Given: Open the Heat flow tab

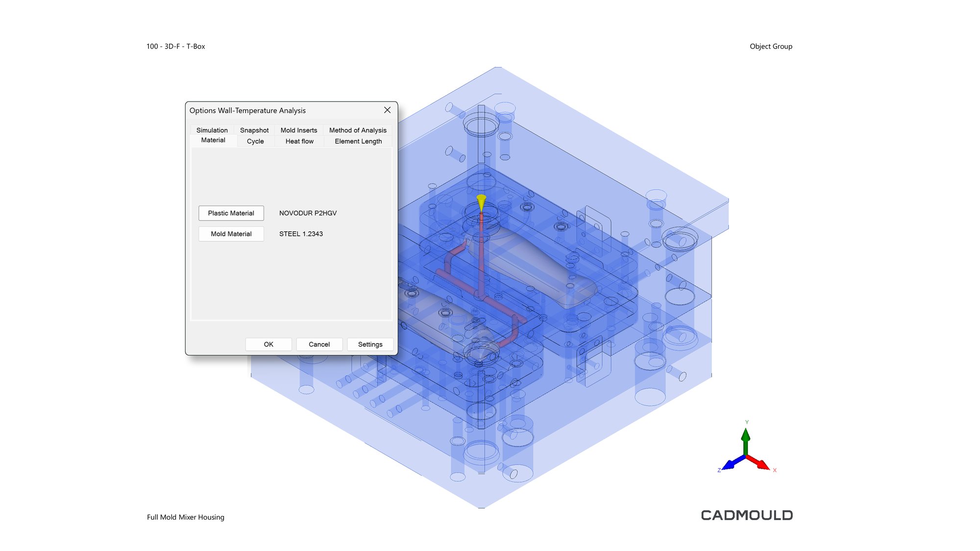Looking at the screenshot, I should (299, 141).
